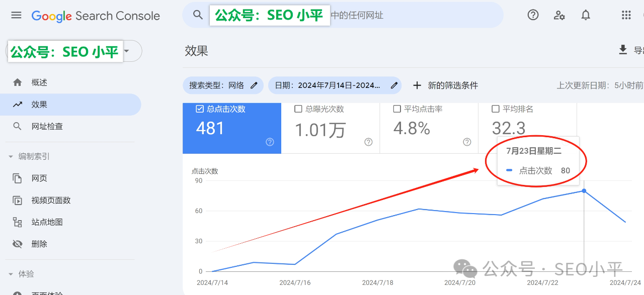Click the 删除 removals icon

coord(18,244)
